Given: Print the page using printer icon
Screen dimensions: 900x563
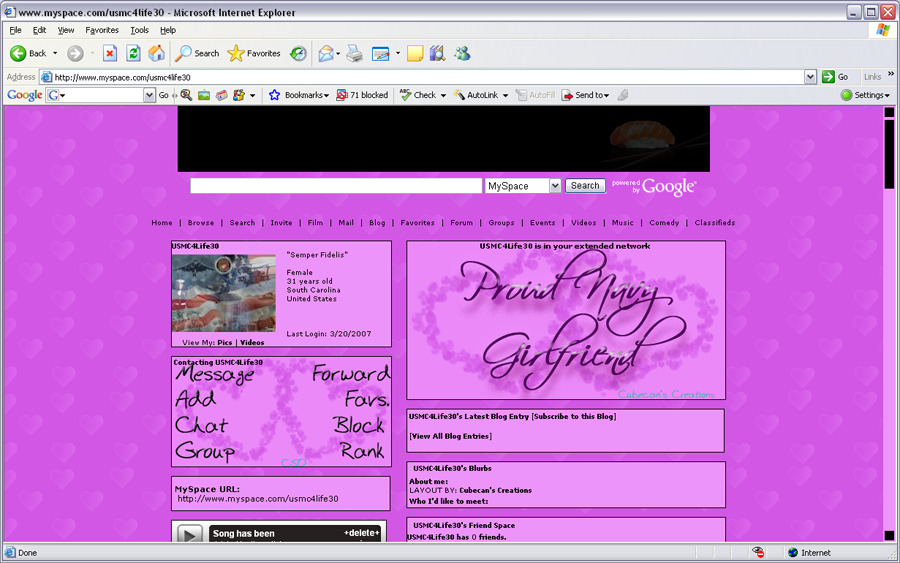Looking at the screenshot, I should point(355,53).
